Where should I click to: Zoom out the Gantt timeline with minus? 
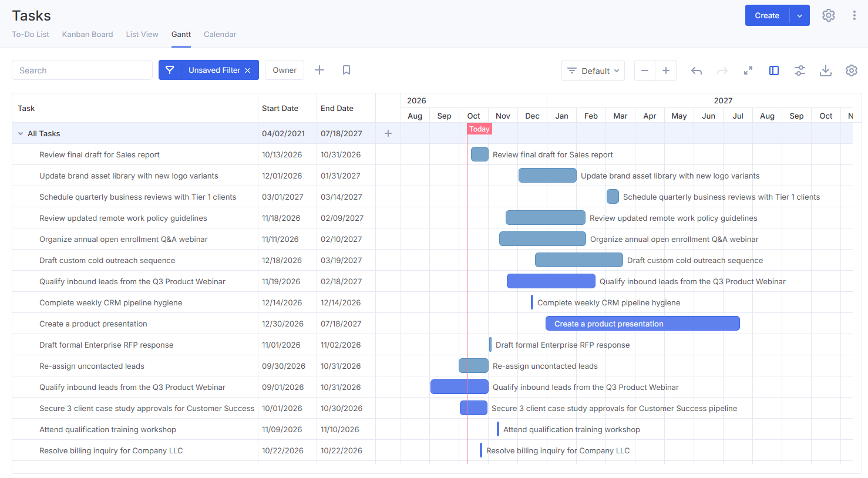[x=645, y=70]
